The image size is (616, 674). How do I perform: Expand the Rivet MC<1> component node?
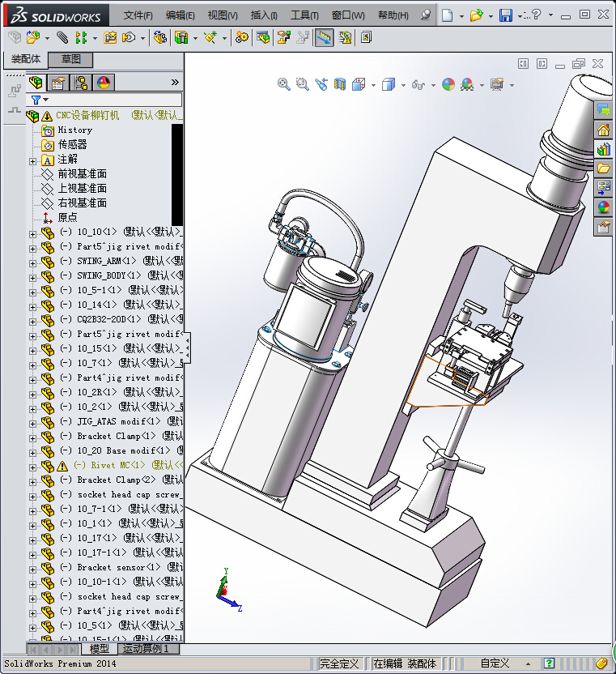tap(32, 467)
